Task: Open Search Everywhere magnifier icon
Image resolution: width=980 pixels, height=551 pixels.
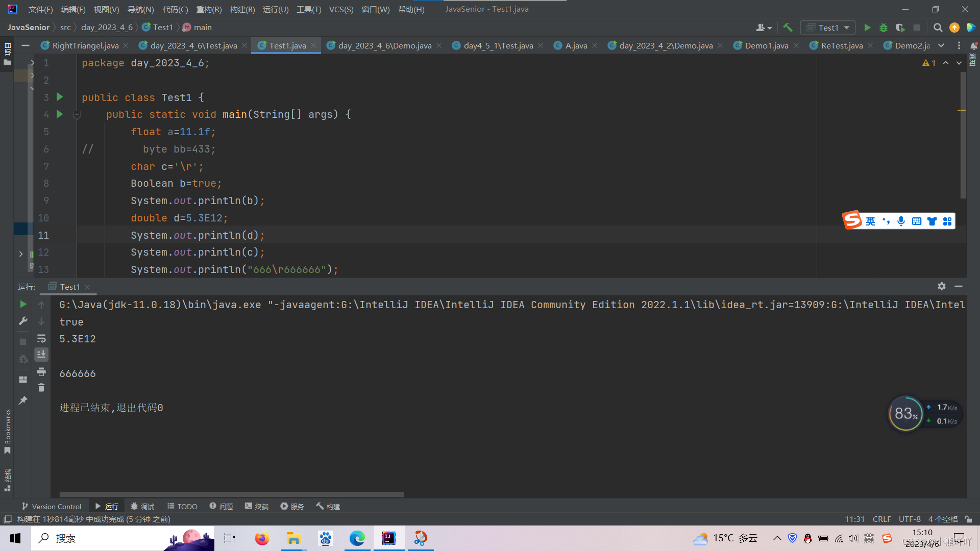Action: point(938,28)
